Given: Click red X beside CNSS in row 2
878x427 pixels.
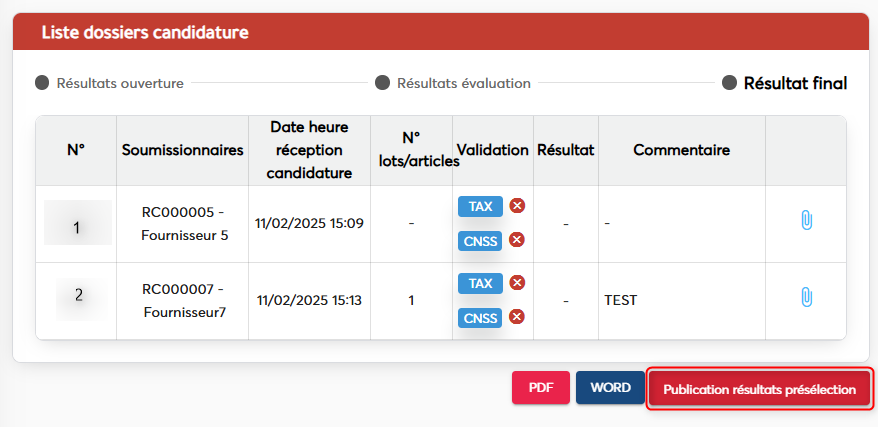Looking at the screenshot, I should pos(517,317).
